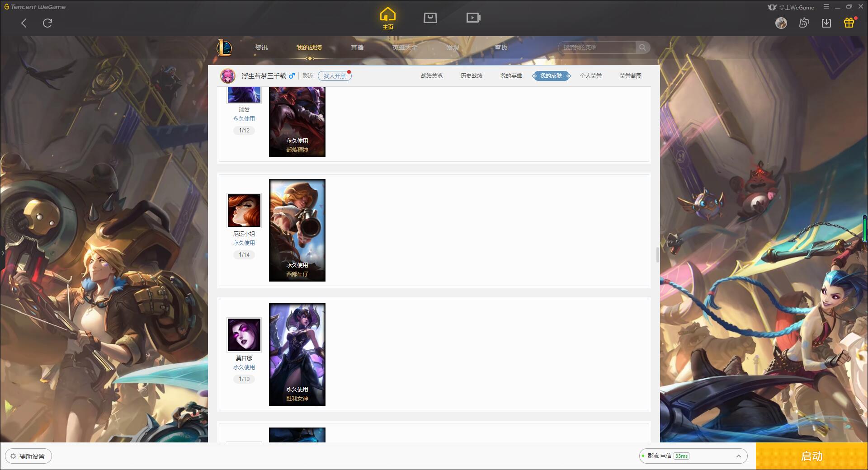Switch to the 查找 tab

pyautogui.click(x=501, y=47)
